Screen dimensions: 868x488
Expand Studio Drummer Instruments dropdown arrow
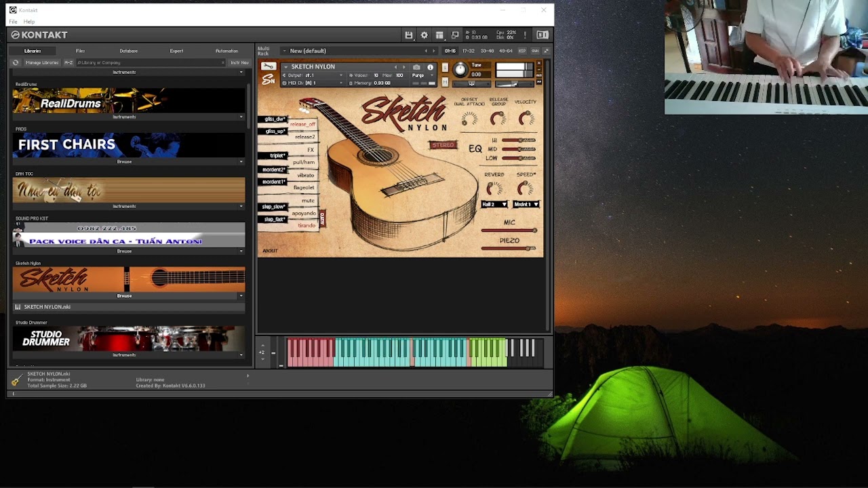point(241,354)
